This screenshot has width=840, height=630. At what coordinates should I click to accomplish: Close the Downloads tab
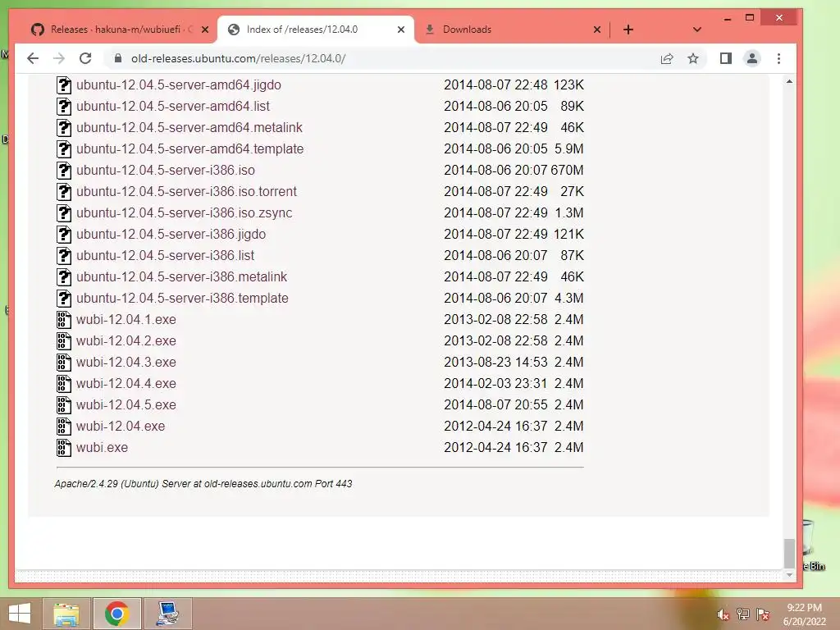coord(597,30)
